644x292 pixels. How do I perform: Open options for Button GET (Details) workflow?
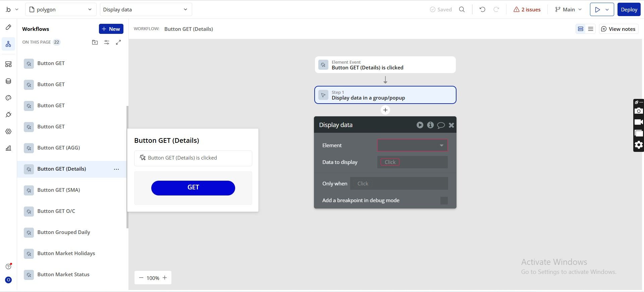[116, 169]
